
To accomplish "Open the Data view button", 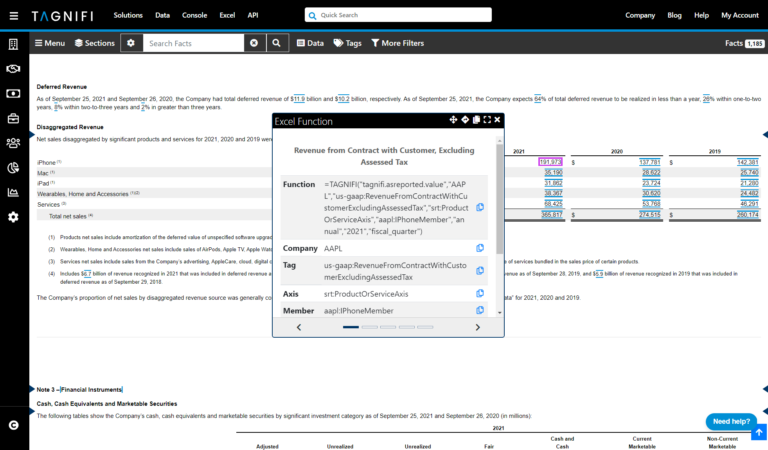I will pyautogui.click(x=310, y=43).
